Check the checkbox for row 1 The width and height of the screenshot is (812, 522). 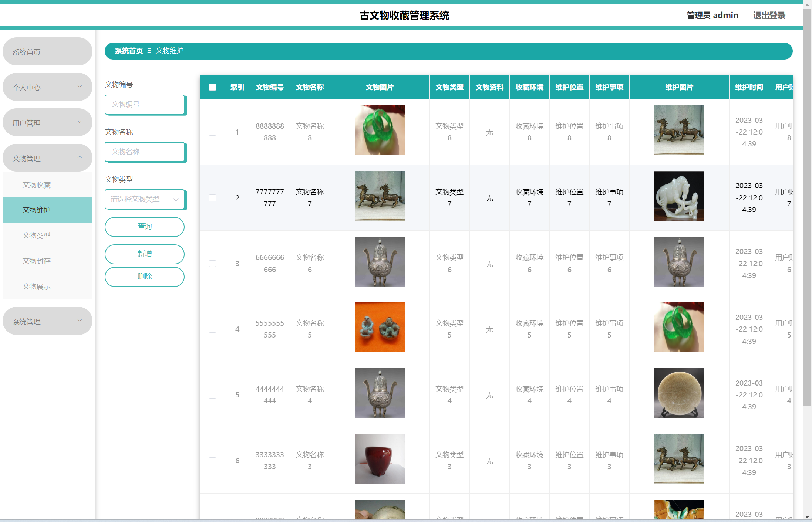pos(212,132)
